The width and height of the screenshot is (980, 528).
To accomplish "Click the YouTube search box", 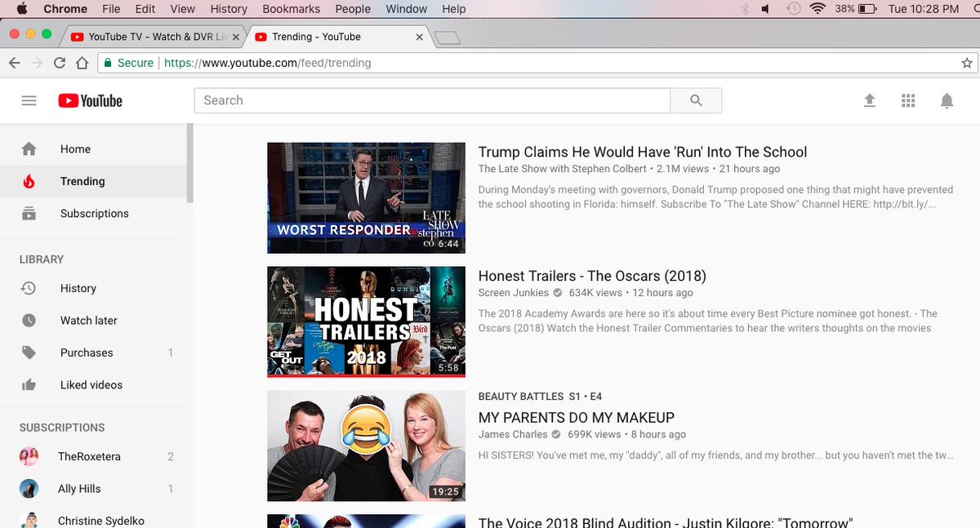I will (x=432, y=100).
